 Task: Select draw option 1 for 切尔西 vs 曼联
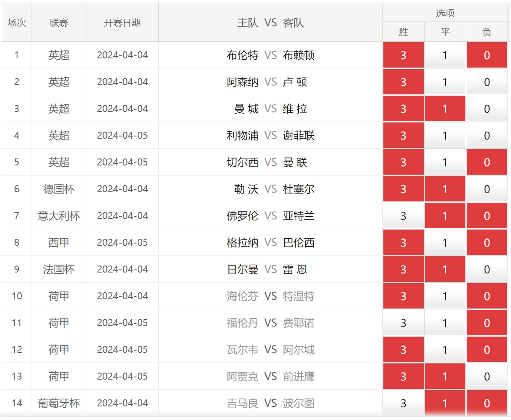[445, 162]
